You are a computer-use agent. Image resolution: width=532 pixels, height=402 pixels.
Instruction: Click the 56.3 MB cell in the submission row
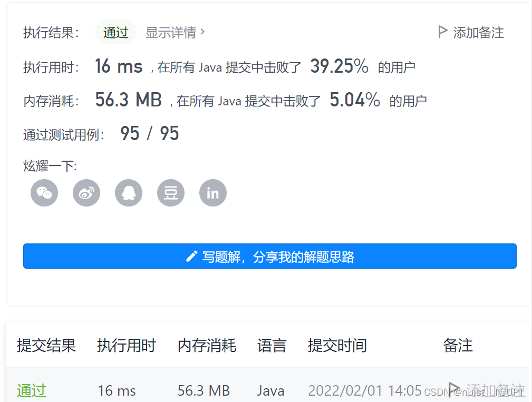204,391
